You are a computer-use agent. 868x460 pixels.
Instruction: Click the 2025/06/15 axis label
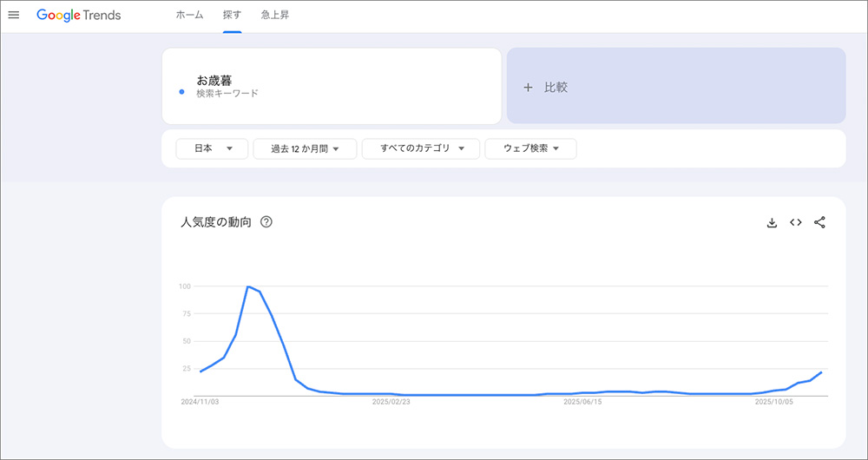pos(582,402)
